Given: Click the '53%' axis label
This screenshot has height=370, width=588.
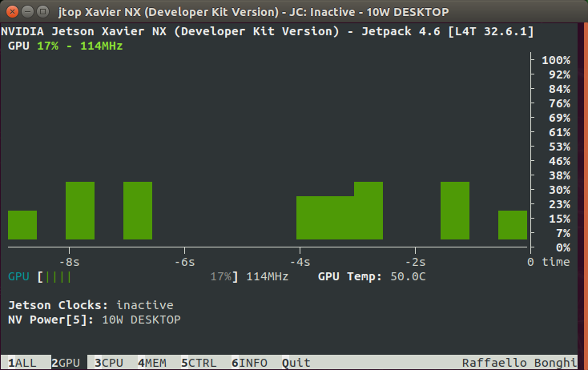Looking at the screenshot, I should [559, 147].
